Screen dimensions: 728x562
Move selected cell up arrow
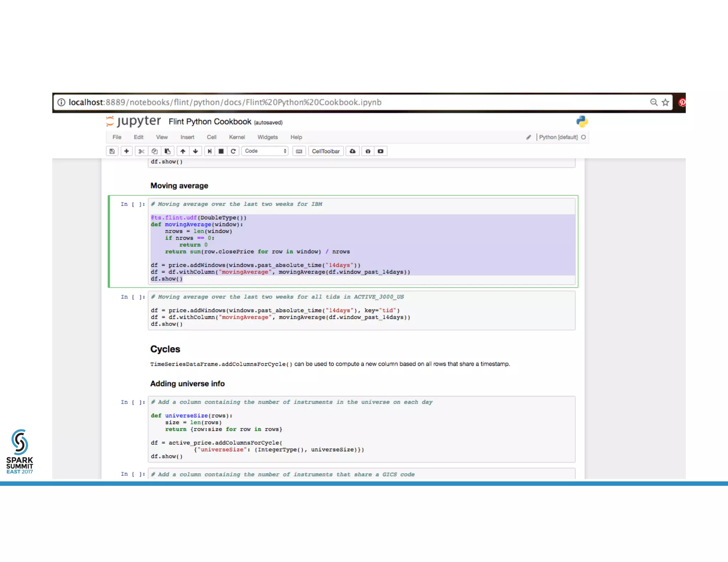point(183,151)
